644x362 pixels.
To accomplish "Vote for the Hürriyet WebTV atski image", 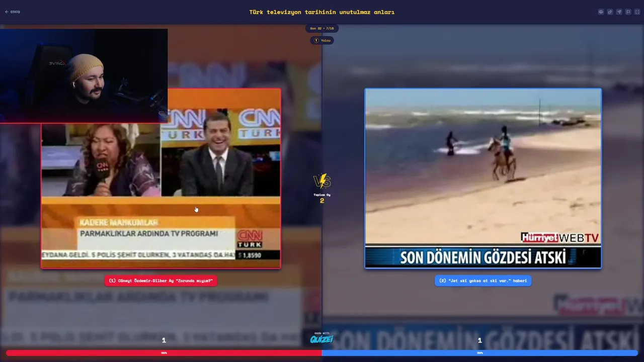I will pyautogui.click(x=483, y=178).
